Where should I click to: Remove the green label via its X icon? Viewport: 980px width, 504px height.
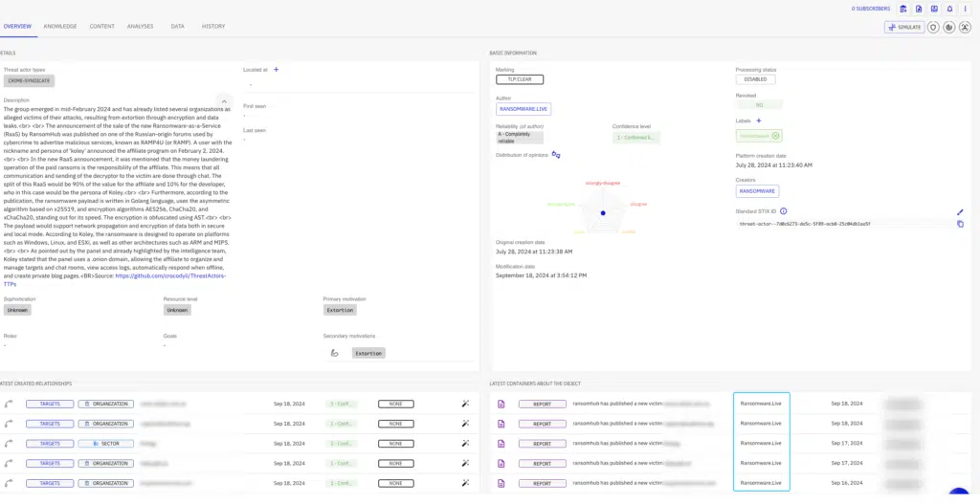(x=775, y=136)
